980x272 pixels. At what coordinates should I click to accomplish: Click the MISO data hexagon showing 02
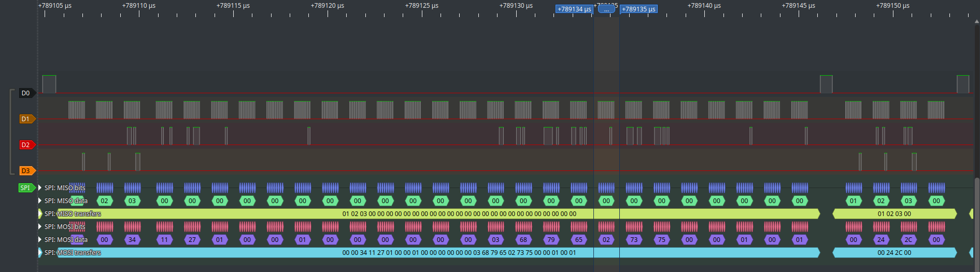click(x=105, y=201)
